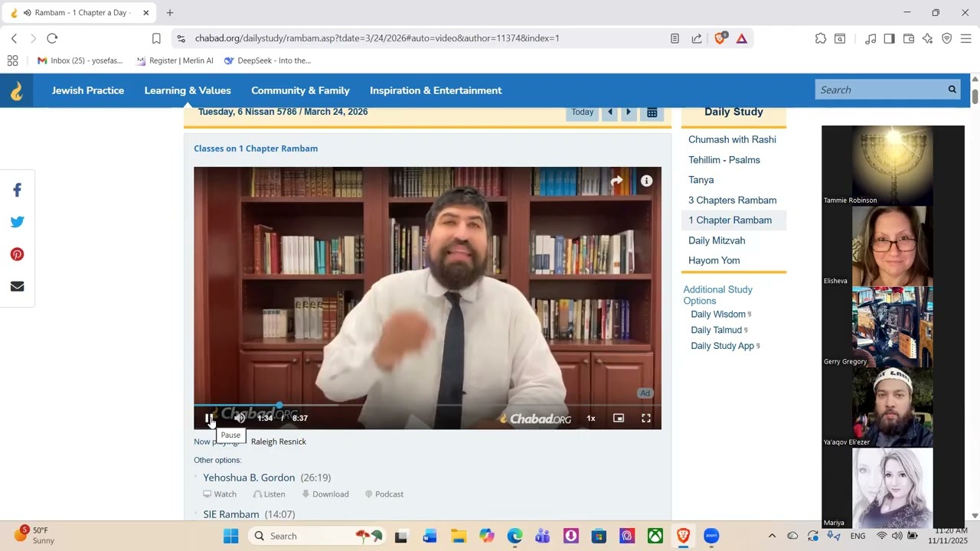This screenshot has width=980, height=551.
Task: Open media playlist music note icon
Action: tap(871, 38)
